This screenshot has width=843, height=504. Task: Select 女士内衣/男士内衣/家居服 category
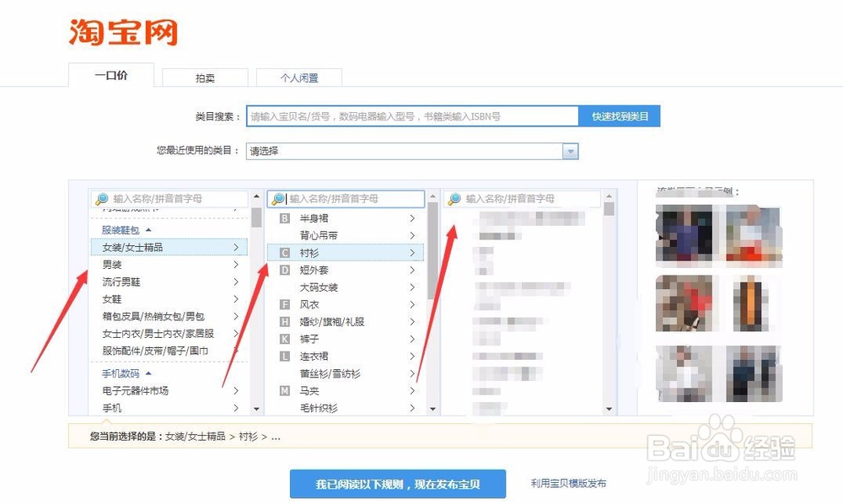(x=169, y=333)
